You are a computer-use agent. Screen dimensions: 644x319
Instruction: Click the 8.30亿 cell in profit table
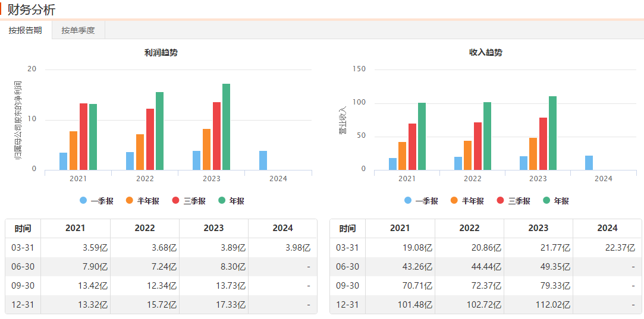213,267
